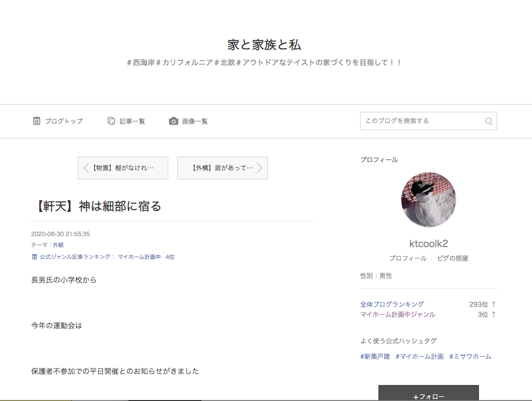Viewport: 532px width, 401px height.
Task: Click the blog title 家と家族と私
Action: [x=264, y=45]
